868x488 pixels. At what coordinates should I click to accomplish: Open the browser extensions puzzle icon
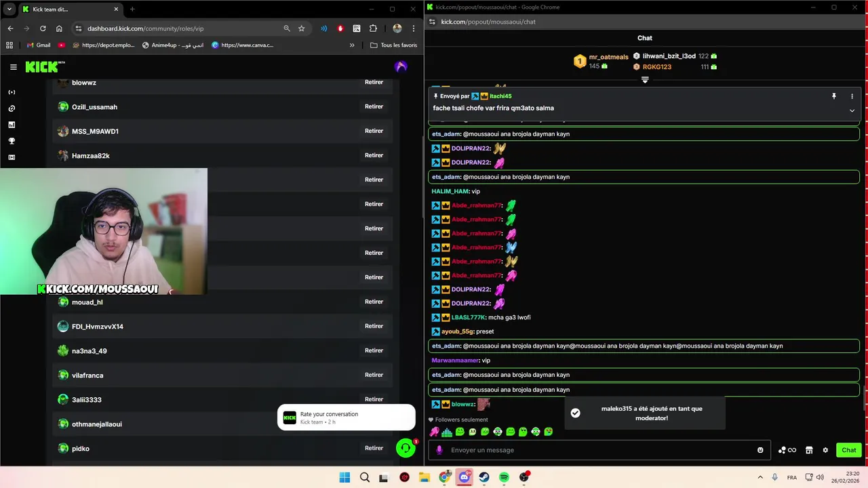373,28
